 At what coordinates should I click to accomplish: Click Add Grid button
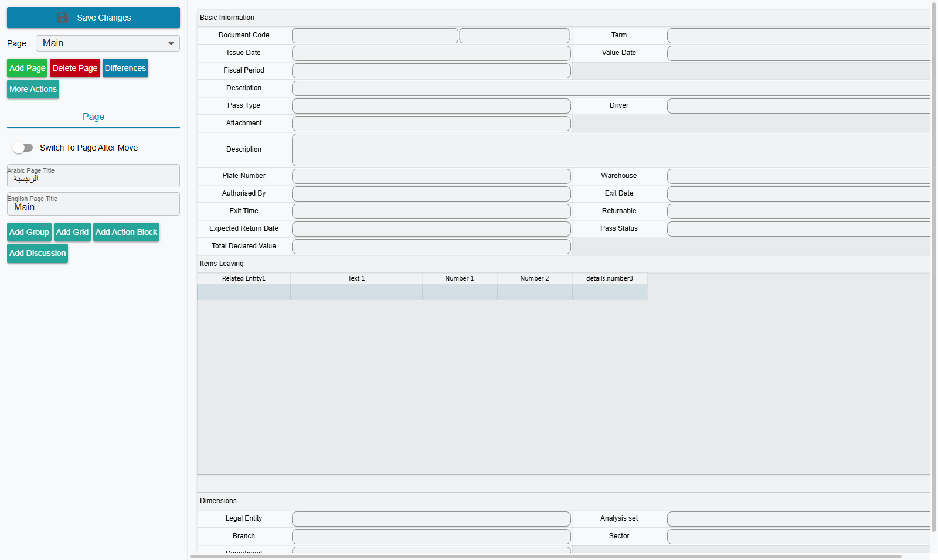pos(72,232)
